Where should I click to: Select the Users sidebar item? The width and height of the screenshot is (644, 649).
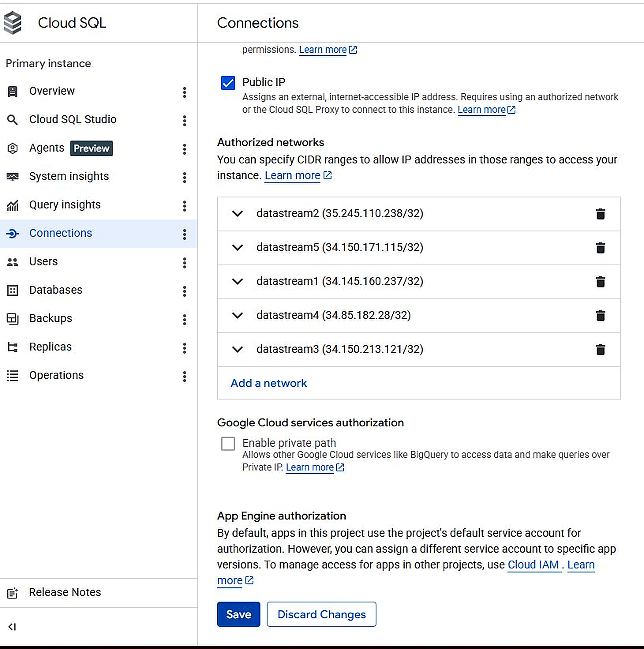[43, 261]
